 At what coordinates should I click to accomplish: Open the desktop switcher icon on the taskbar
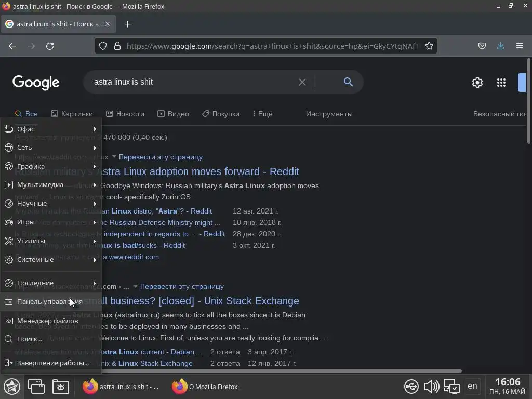coord(36,387)
